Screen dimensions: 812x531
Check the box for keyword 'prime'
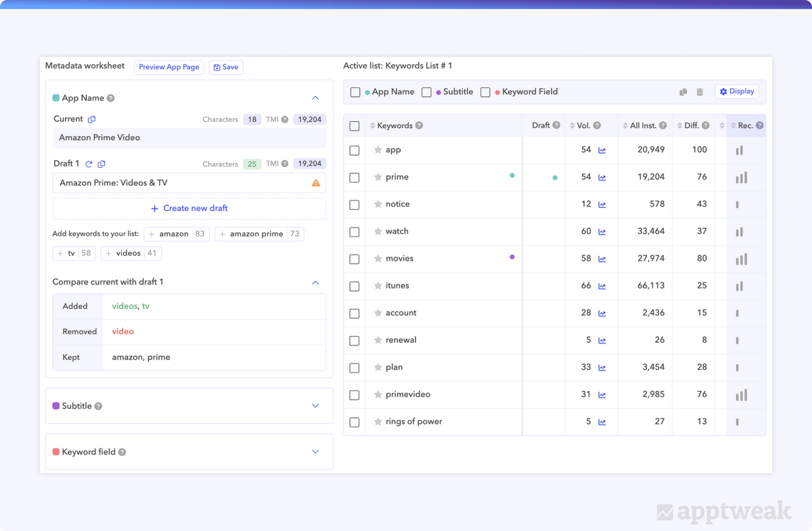coord(355,177)
